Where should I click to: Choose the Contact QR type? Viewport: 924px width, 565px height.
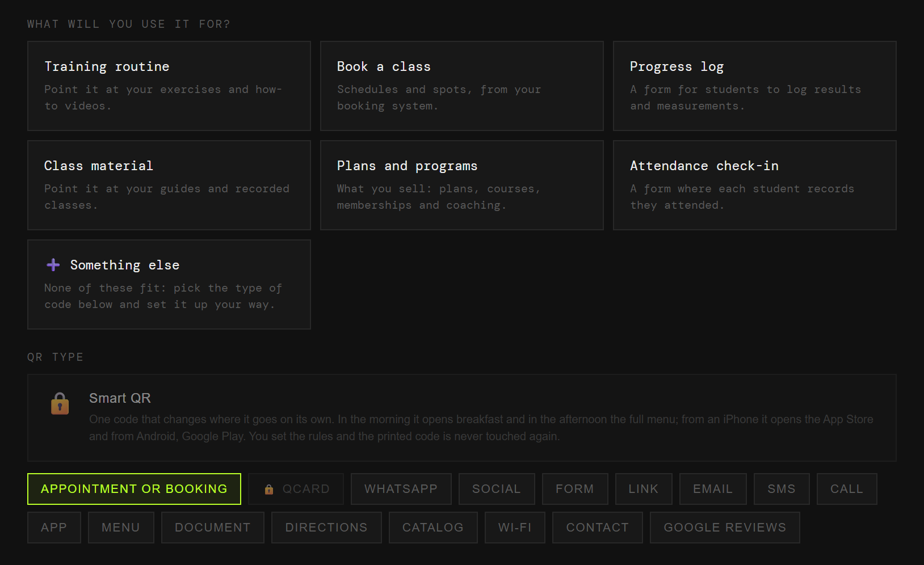coord(598,528)
